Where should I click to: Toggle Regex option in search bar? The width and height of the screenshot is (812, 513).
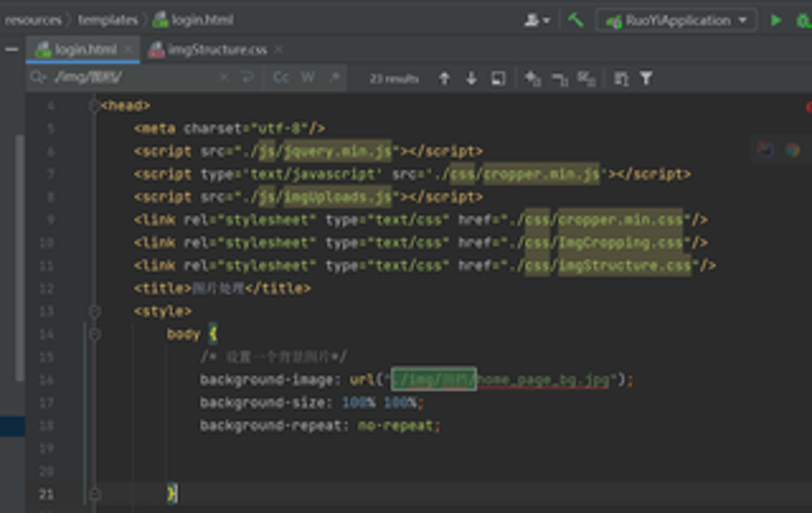335,77
